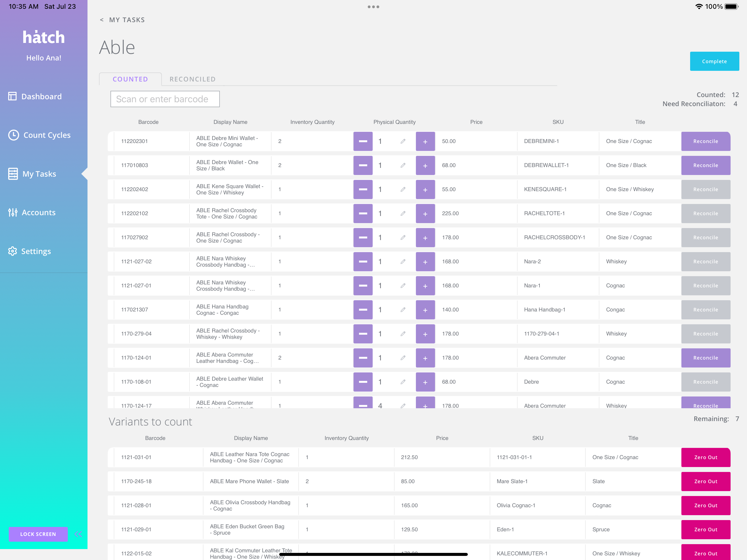Select barcode cell 1121-029-01
The height and width of the screenshot is (560, 747).
tap(158, 529)
